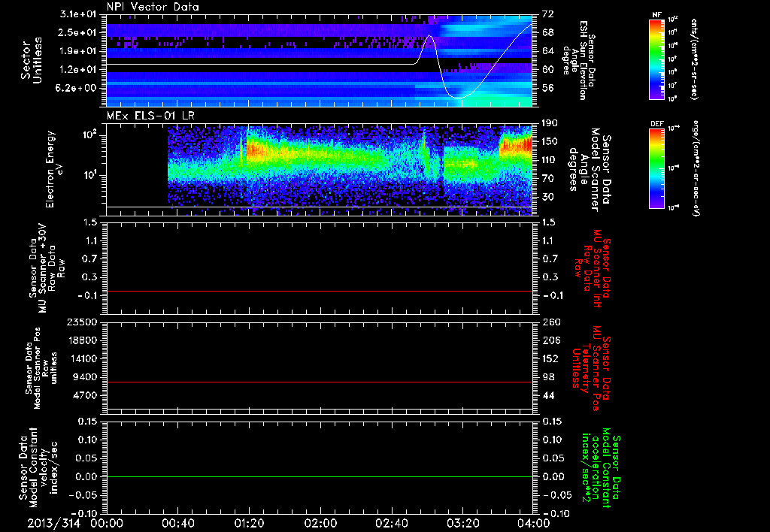Click the DEF label above the color bar
This screenshot has height=532, width=770.
(656, 124)
